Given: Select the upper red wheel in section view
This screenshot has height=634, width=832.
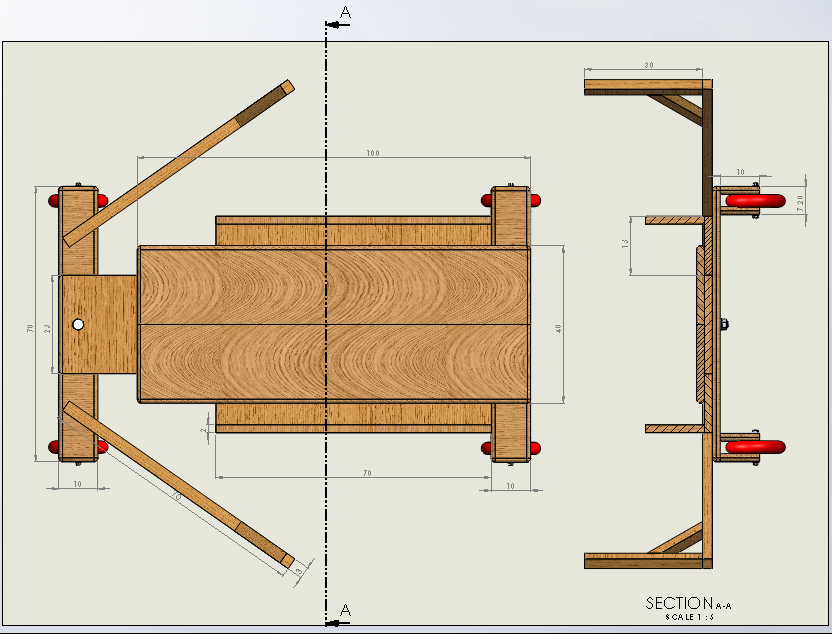Looking at the screenshot, I should [x=755, y=201].
